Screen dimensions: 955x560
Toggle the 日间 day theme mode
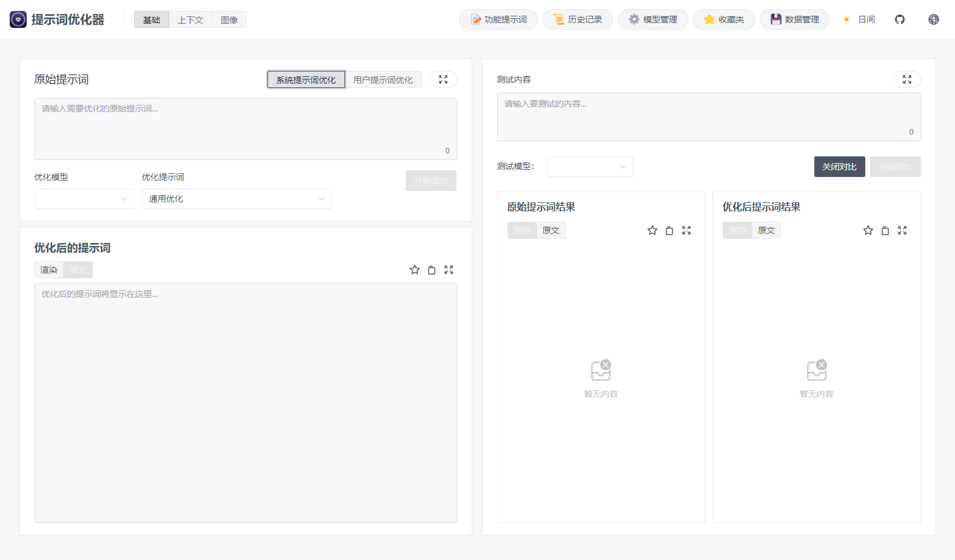click(859, 19)
